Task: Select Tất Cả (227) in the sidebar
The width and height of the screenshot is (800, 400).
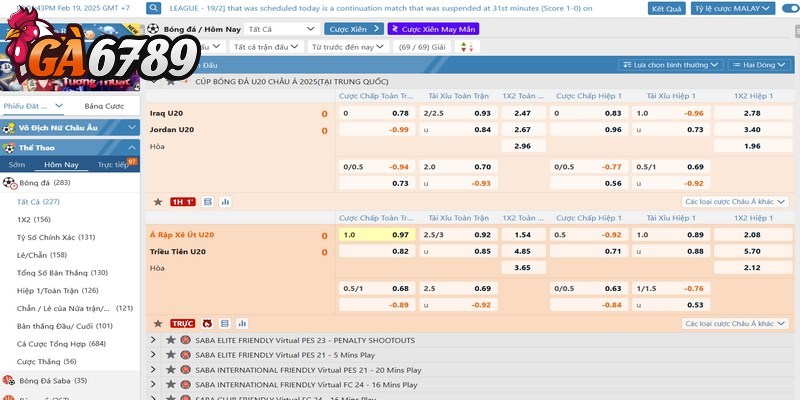Action: 38,202
